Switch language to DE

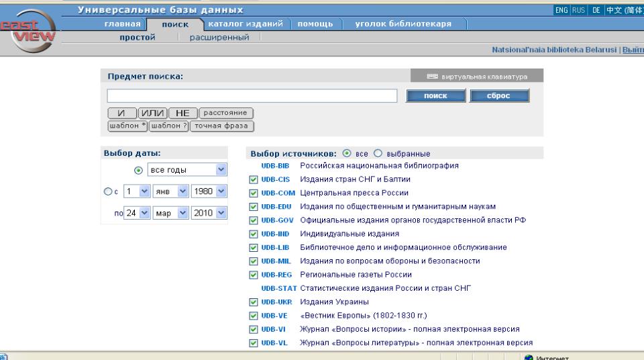tap(596, 10)
